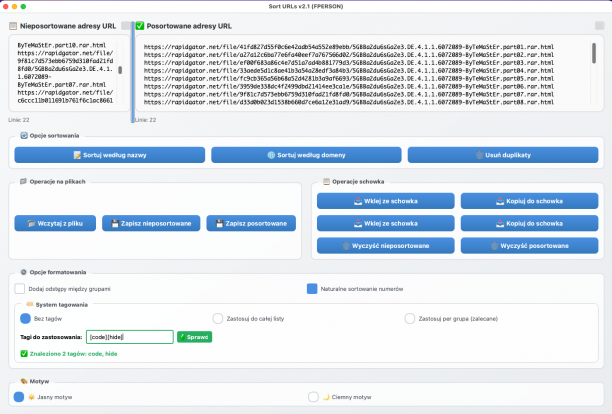
Task: Click the globe icon on Sortuj według domeny
Action: (271, 155)
